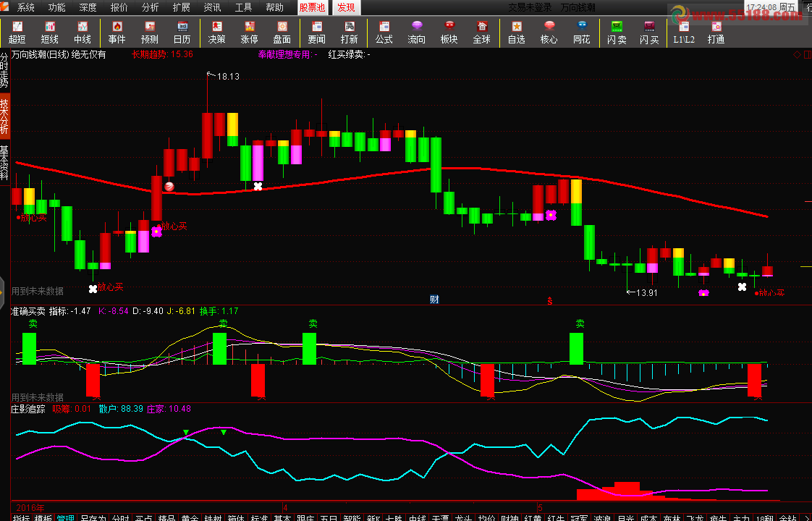Select the 模板 bottom tab
This screenshot has width=812, height=521.
pos(43,517)
